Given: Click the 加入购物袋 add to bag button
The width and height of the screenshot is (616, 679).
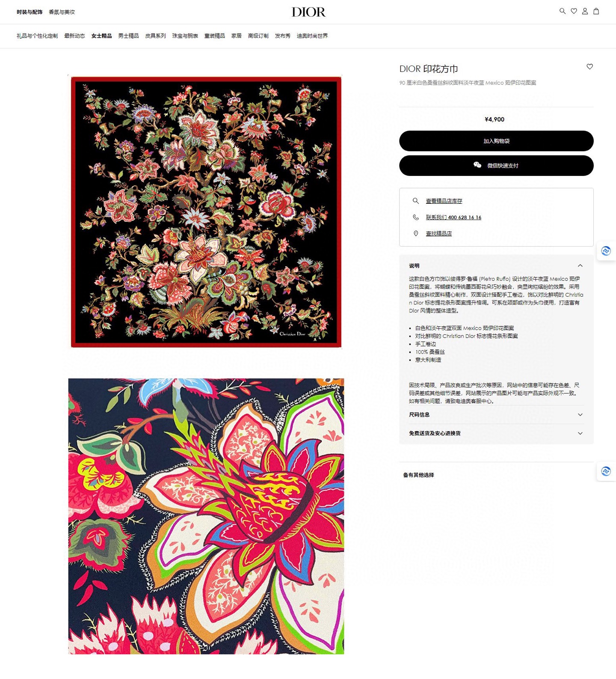Looking at the screenshot, I should pos(496,141).
